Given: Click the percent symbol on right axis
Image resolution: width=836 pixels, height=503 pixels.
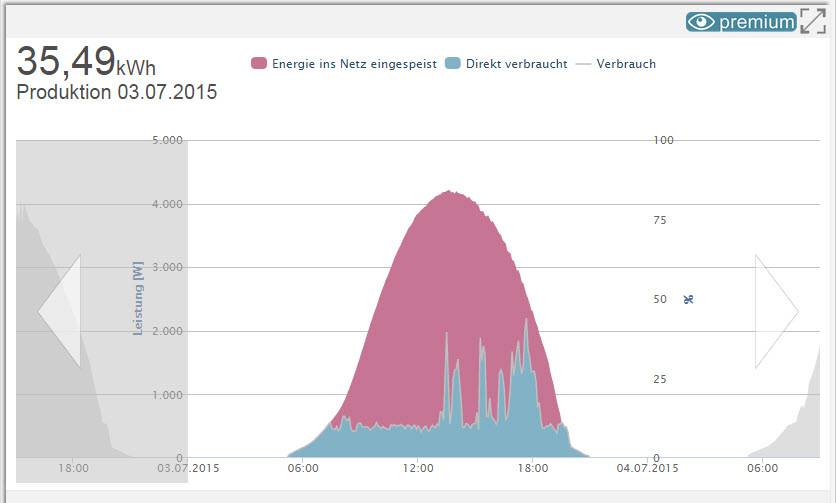Looking at the screenshot, I should click(688, 299).
